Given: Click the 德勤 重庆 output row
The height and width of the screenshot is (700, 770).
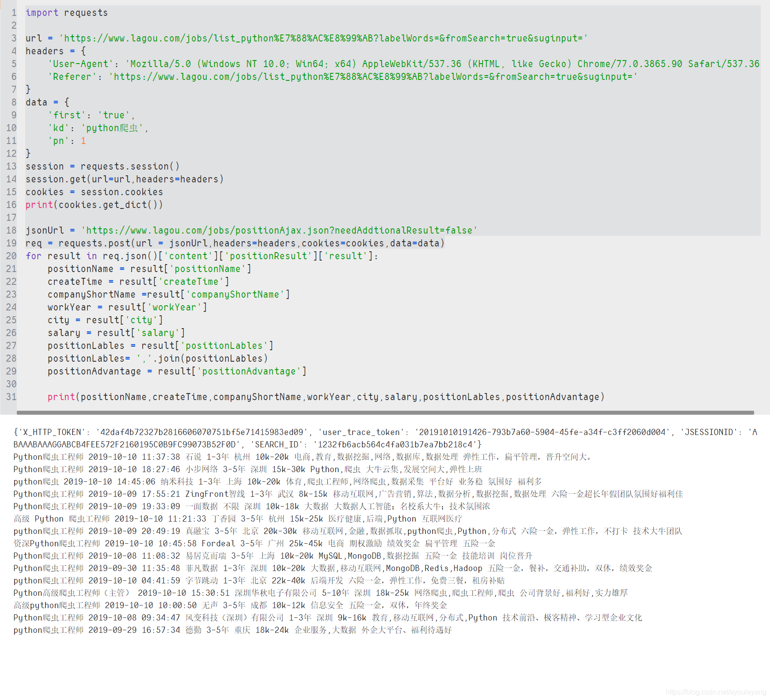Looking at the screenshot, I should click(x=233, y=630).
